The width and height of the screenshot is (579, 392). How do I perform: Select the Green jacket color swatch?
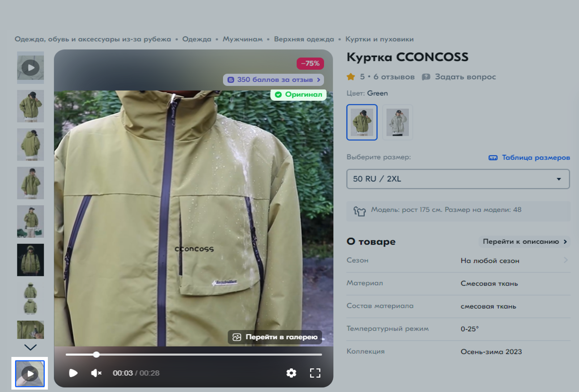coord(362,122)
